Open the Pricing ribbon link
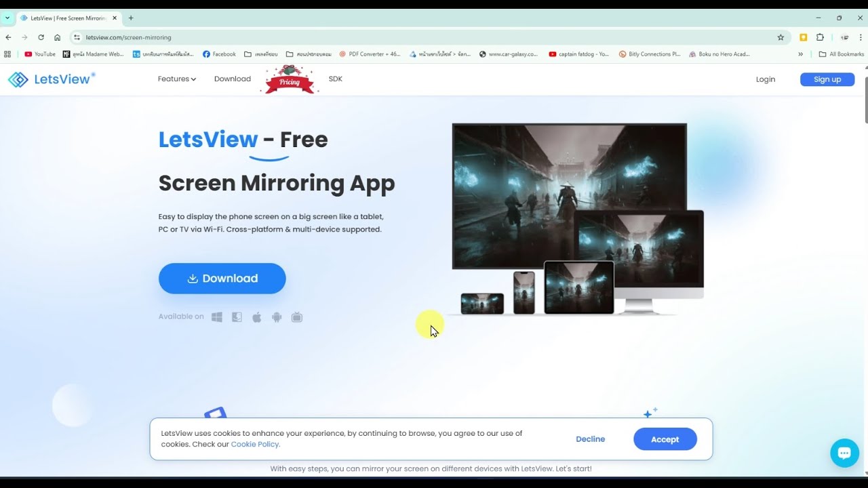This screenshot has width=868, height=488. tap(290, 79)
